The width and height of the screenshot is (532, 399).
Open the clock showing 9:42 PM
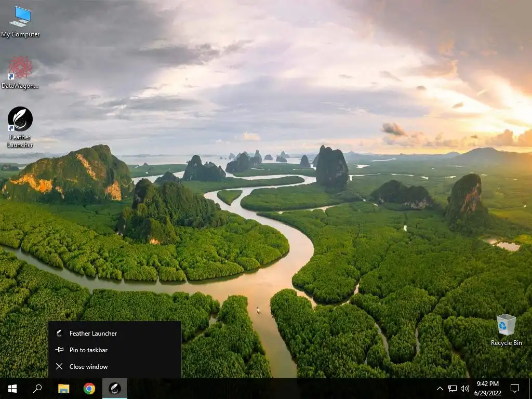click(x=487, y=389)
